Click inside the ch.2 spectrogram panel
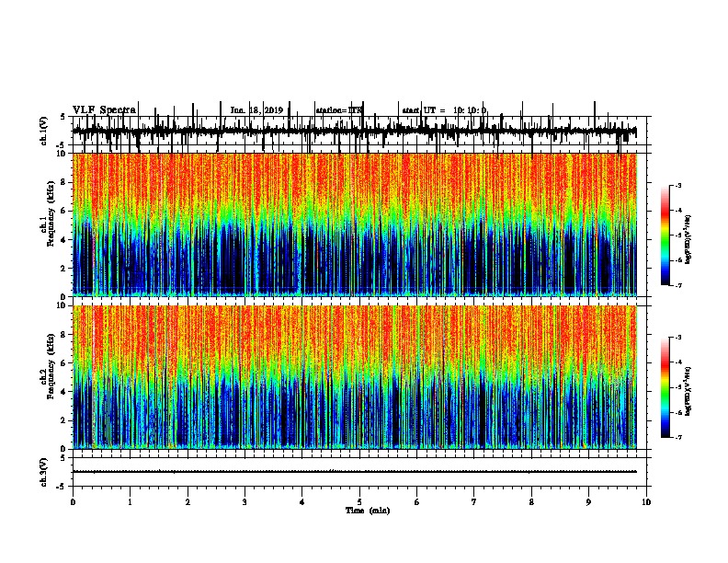 coord(354,377)
